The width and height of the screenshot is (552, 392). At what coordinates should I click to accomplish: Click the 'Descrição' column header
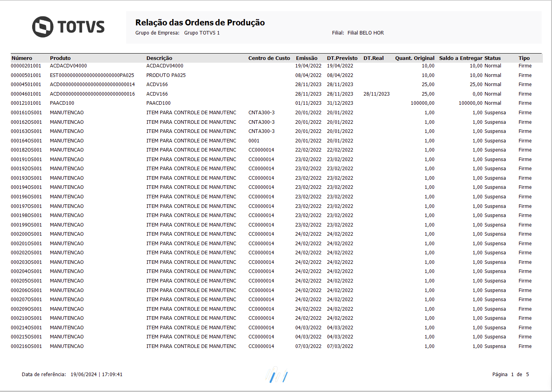tap(159, 58)
